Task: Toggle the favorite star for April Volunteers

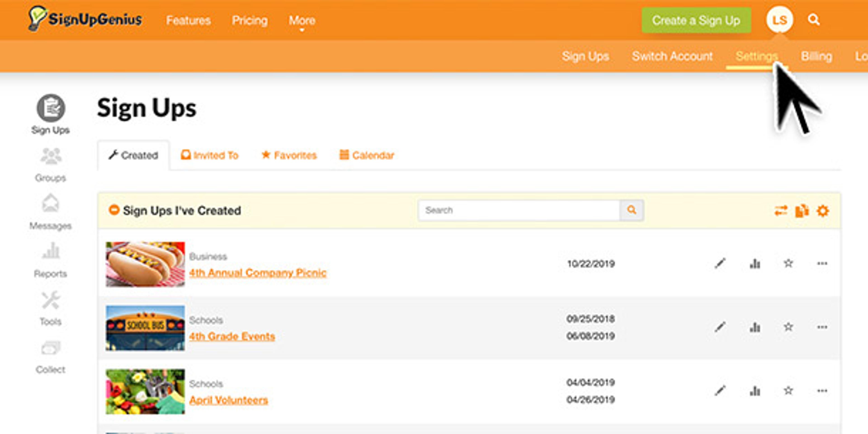Action: [788, 391]
